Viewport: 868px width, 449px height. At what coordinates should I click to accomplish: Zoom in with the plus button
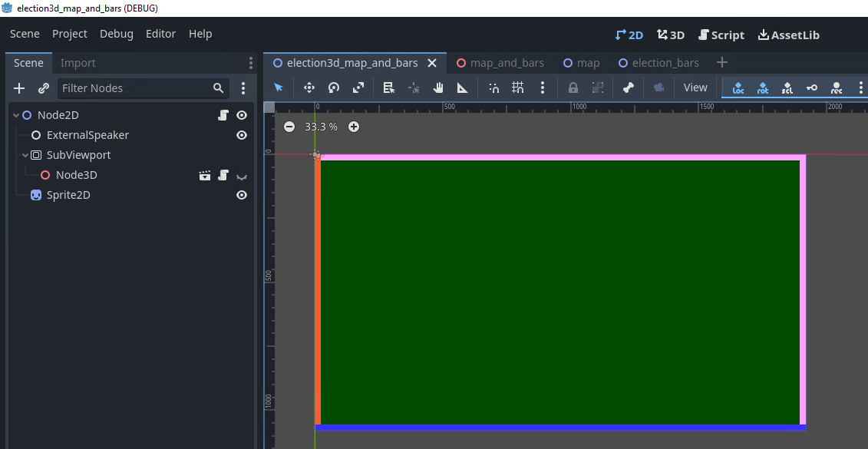coord(354,127)
